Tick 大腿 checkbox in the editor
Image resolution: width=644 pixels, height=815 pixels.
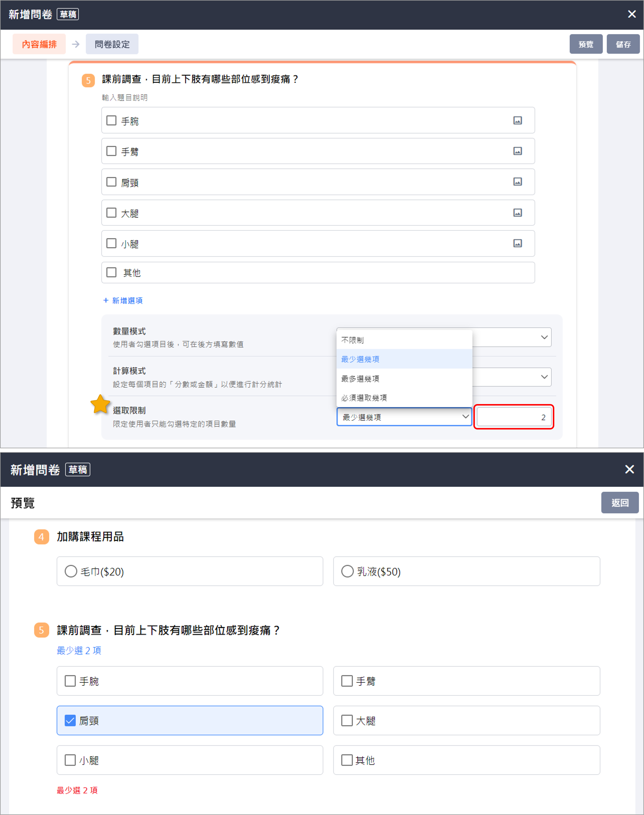(111, 213)
